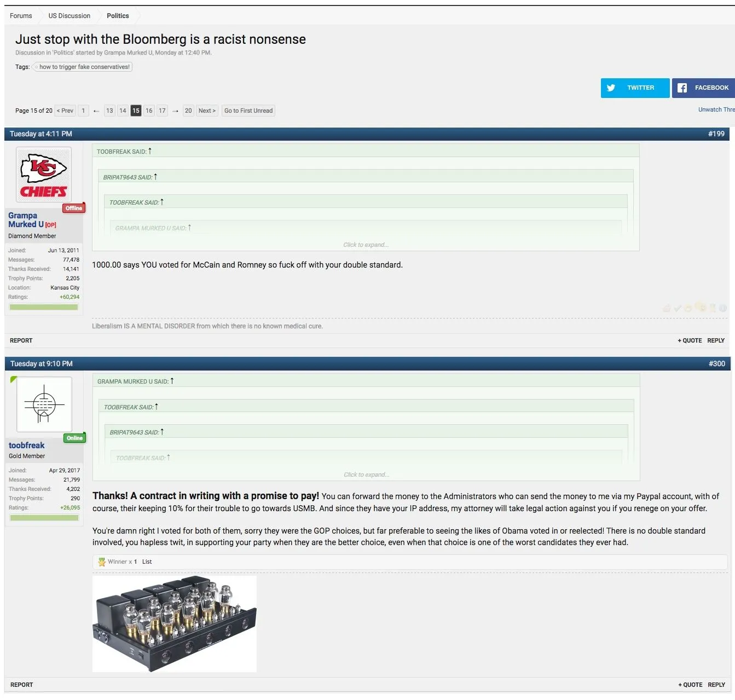735x700 pixels.
Task: Open the tube amplifier signature image
Action: coord(175,623)
